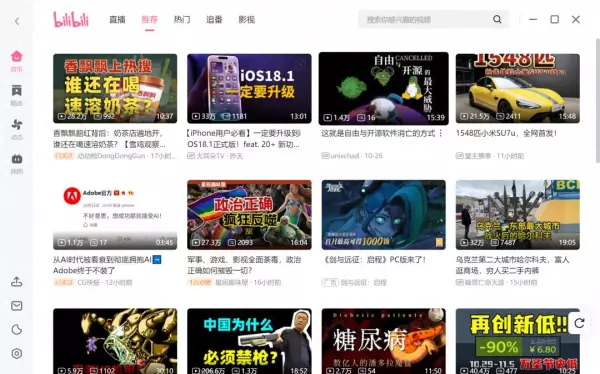
Task: Open the 政治正确 video thumbnail
Action: [x=249, y=215]
